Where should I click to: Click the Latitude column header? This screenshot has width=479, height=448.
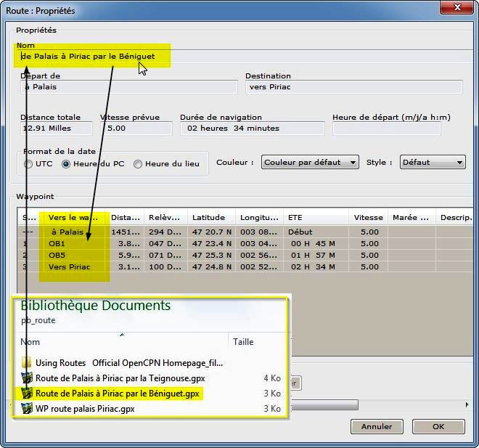(209, 217)
